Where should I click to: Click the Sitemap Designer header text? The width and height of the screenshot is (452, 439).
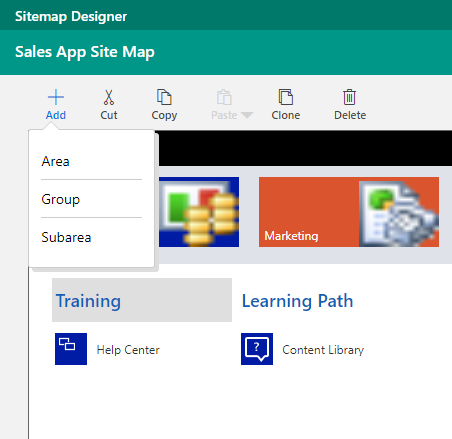(71, 16)
